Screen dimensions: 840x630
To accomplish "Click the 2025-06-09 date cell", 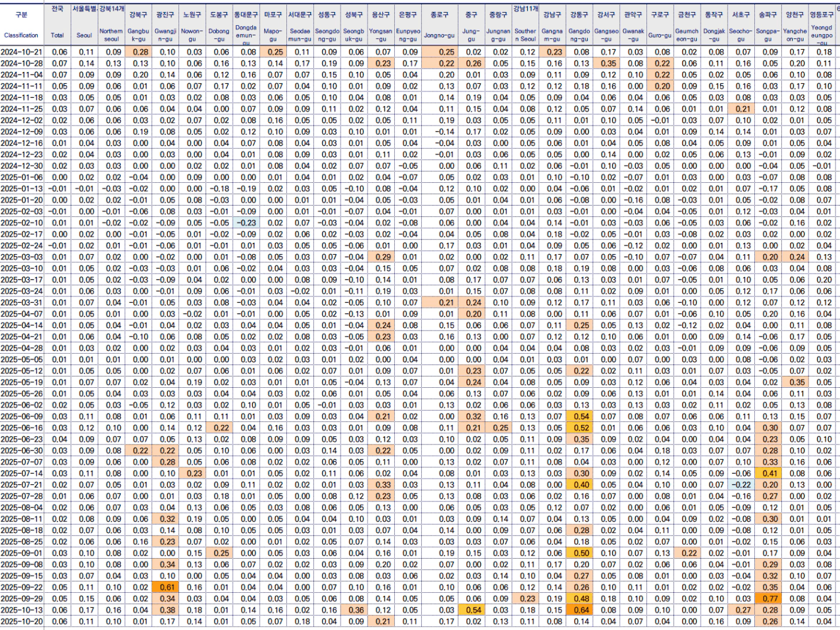I will [x=22, y=416].
